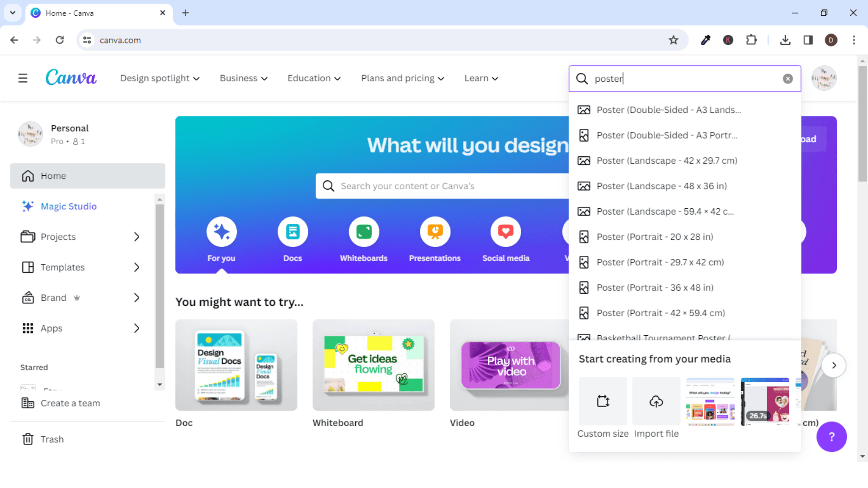The width and height of the screenshot is (868, 488).
Task: Choose Poster (Landscape - 42 x 29.7 cm)
Action: [x=684, y=160]
